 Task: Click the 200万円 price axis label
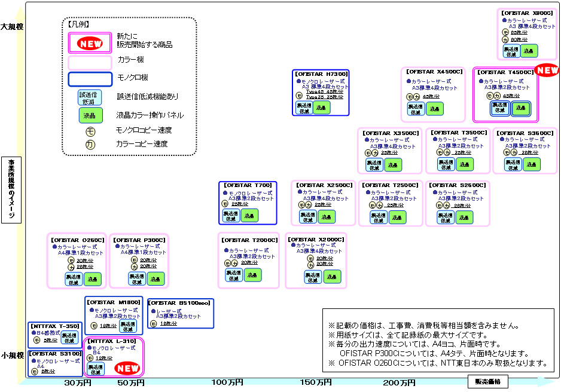399,383
